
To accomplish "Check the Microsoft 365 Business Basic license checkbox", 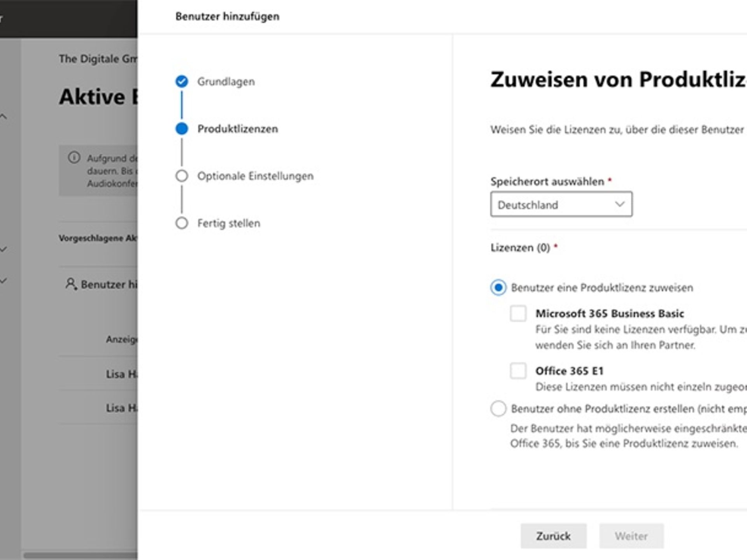I will 519,314.
